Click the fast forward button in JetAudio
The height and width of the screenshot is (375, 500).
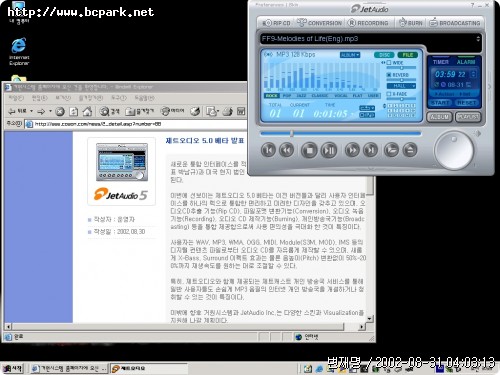(352, 150)
